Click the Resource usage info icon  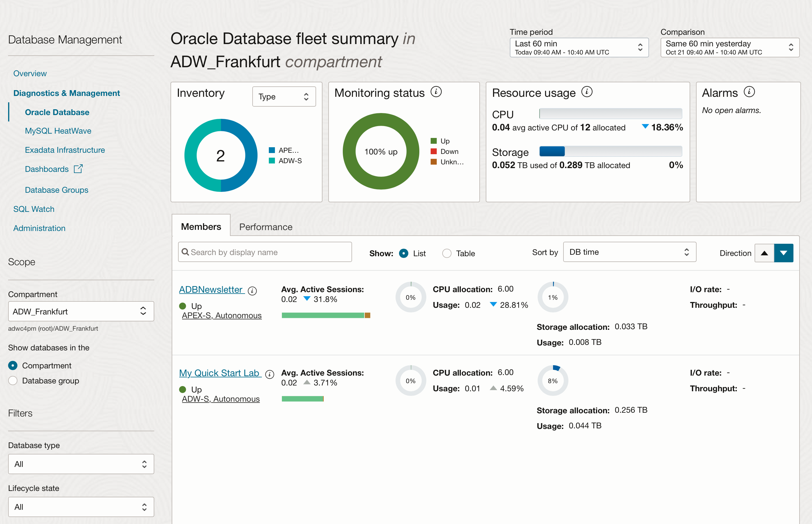coord(587,92)
